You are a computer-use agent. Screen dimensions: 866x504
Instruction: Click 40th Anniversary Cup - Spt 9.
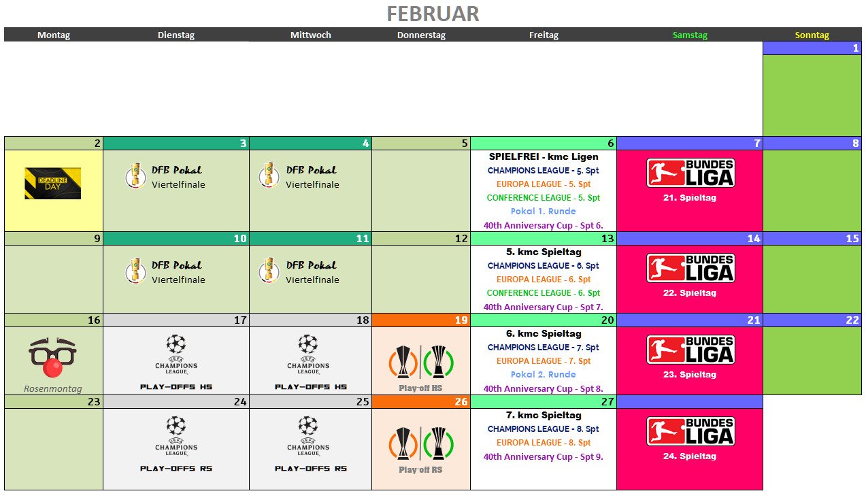point(543,457)
